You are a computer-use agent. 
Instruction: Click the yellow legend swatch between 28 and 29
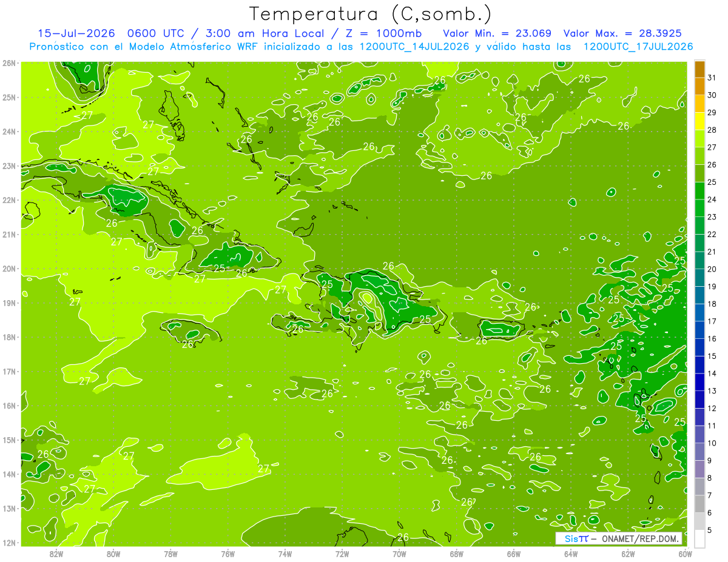[699, 121]
